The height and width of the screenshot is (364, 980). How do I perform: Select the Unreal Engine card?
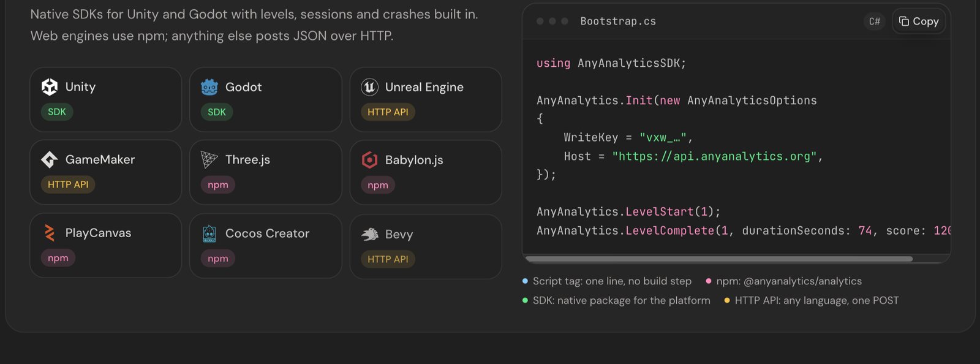pyautogui.click(x=426, y=99)
